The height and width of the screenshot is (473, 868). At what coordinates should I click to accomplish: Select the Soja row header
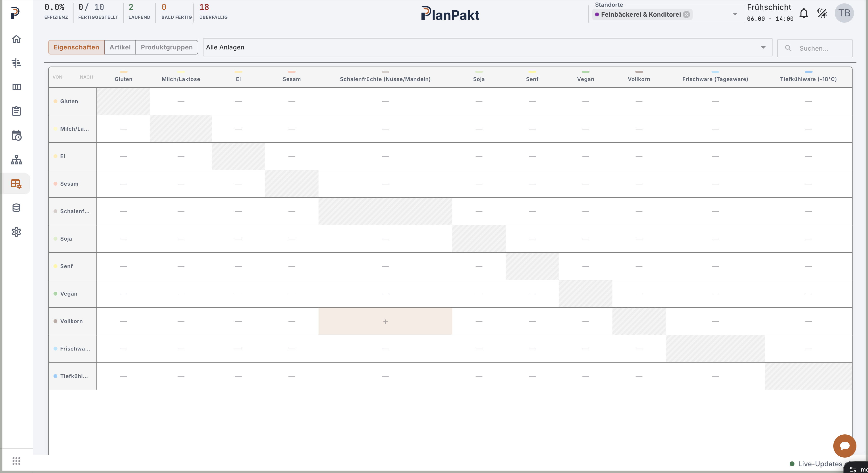point(72,238)
